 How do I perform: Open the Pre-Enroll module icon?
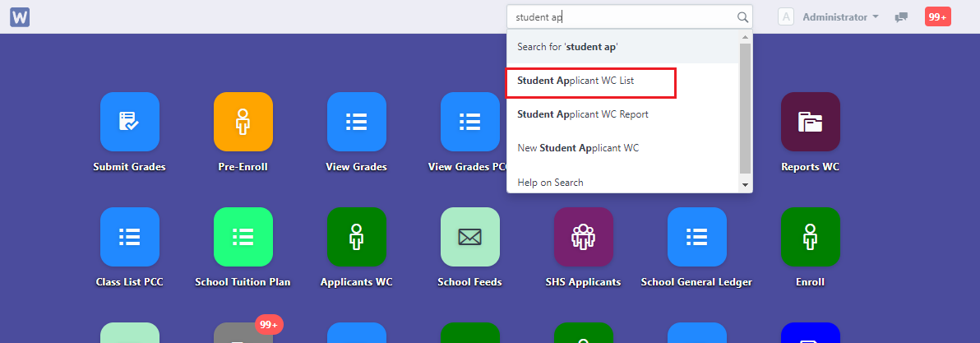[243, 122]
